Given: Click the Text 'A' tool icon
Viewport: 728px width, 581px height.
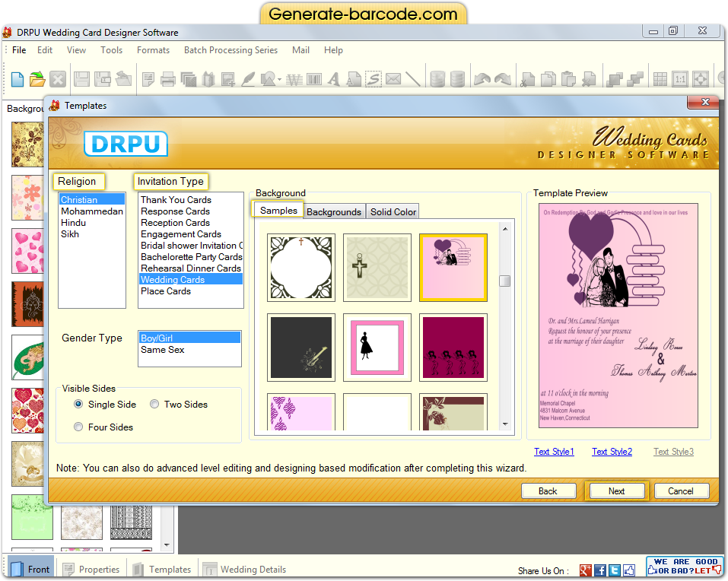Looking at the screenshot, I should tap(333, 79).
